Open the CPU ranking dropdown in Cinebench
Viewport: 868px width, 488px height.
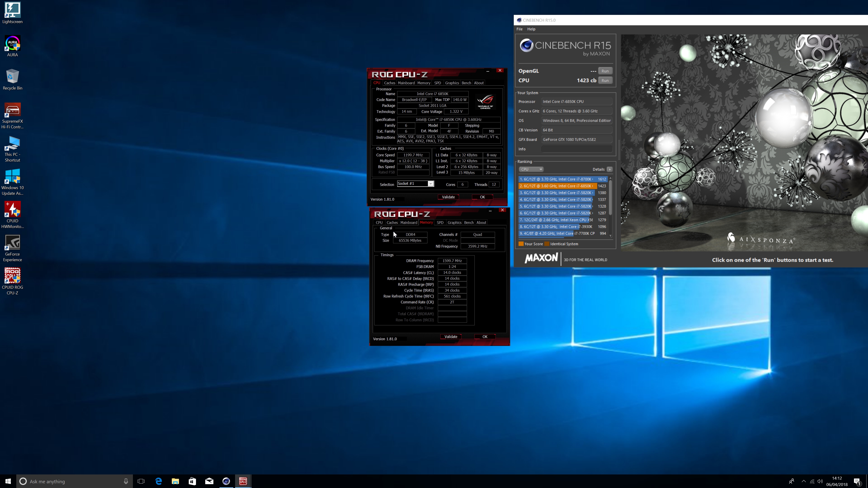tap(531, 169)
